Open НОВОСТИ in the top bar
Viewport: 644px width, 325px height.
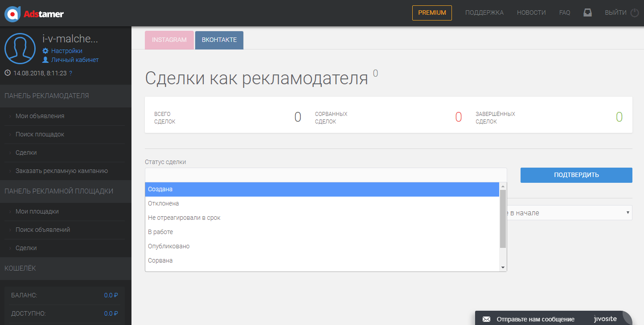click(531, 13)
